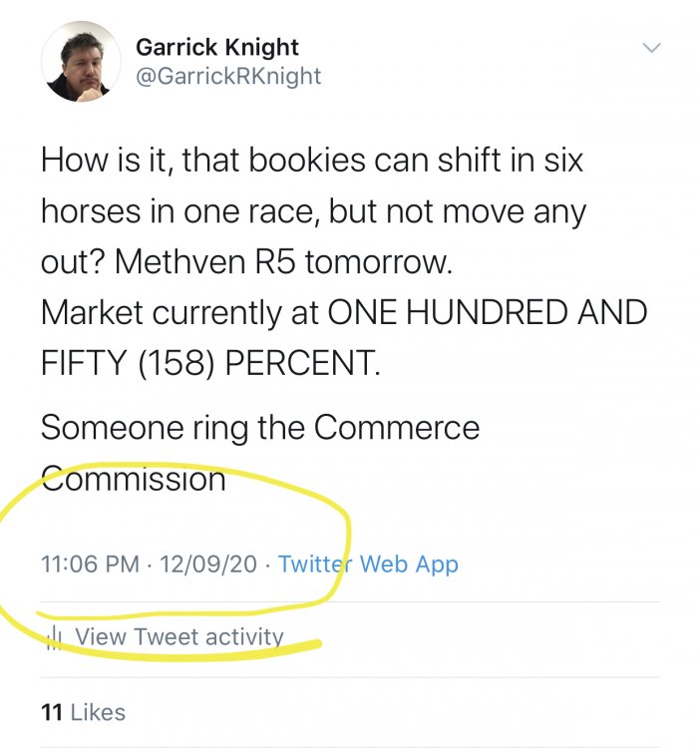700x748 pixels.
Task: Click the word Commission in the tweet
Action: pyautogui.click(x=134, y=479)
